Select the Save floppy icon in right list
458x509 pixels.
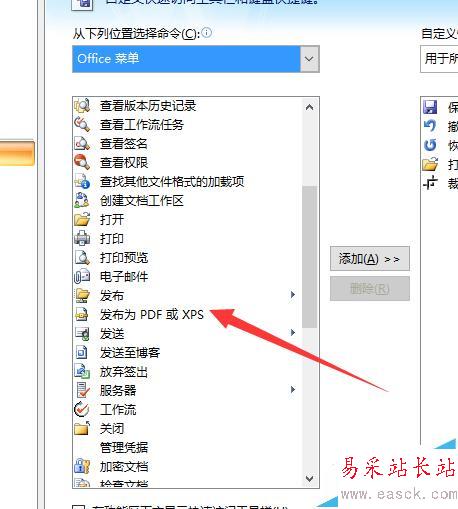tap(430, 107)
